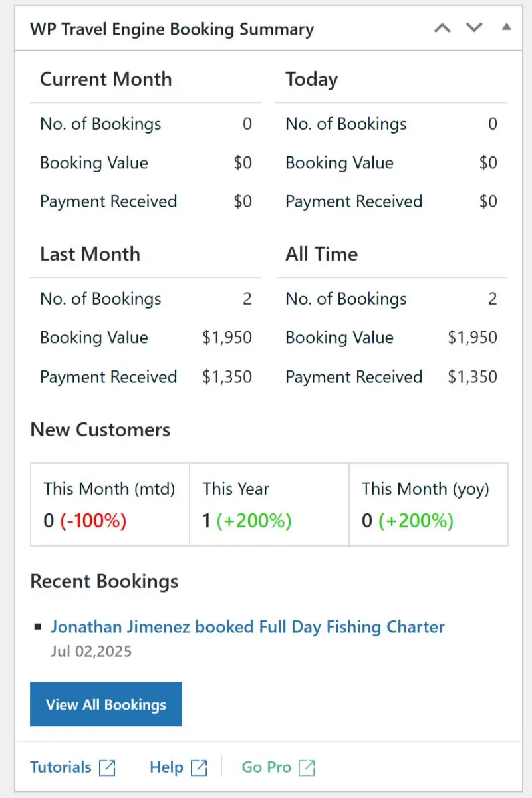Follow the green Go Pro link
Image resolution: width=532 pixels, height=798 pixels.
point(266,767)
